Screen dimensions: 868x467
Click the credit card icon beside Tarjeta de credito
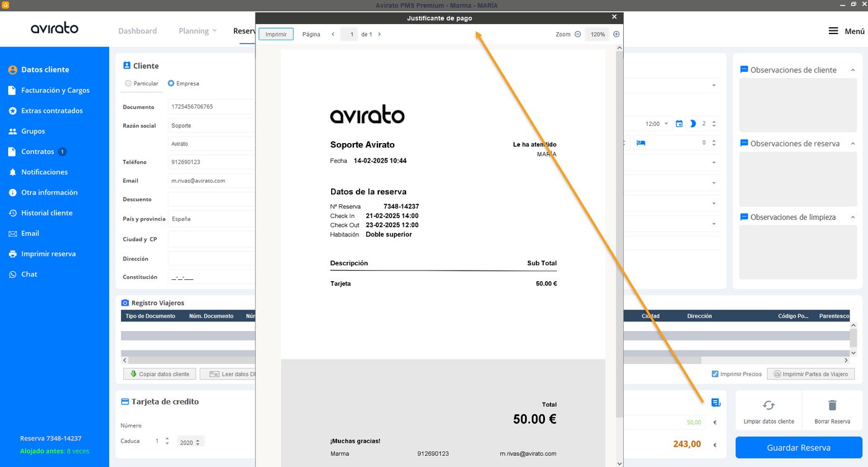(125, 401)
